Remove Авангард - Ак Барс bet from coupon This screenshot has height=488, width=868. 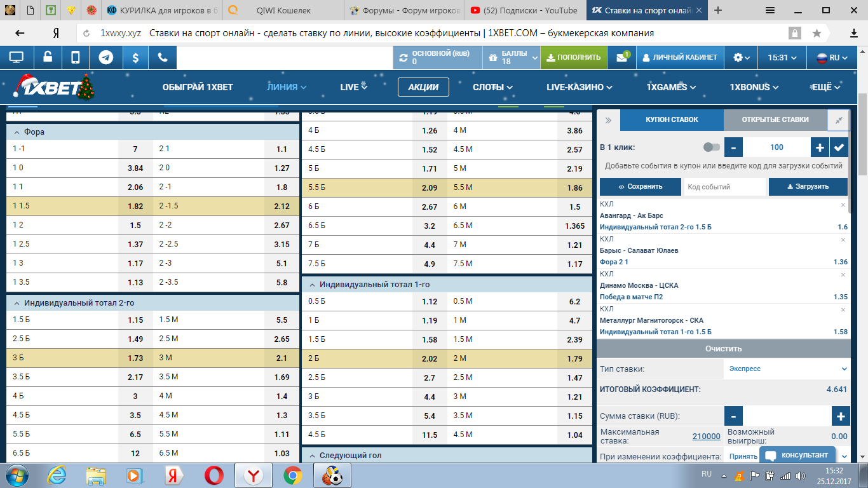pyautogui.click(x=843, y=205)
